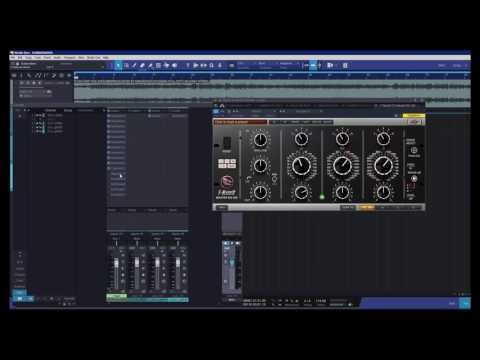
Task: Click the fourth band small top knob
Action: (x=383, y=138)
